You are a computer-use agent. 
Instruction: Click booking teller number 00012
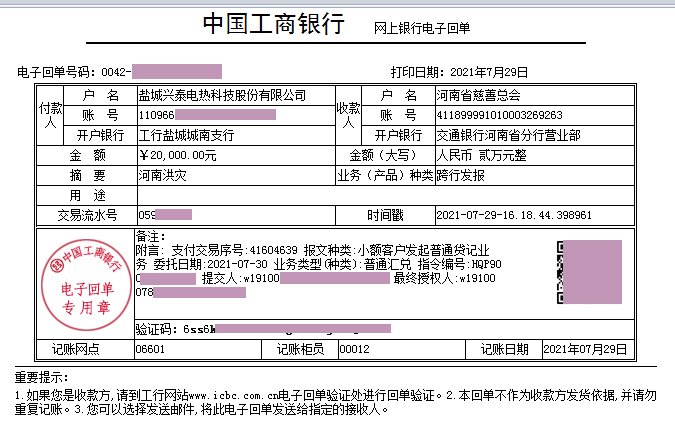coord(354,349)
